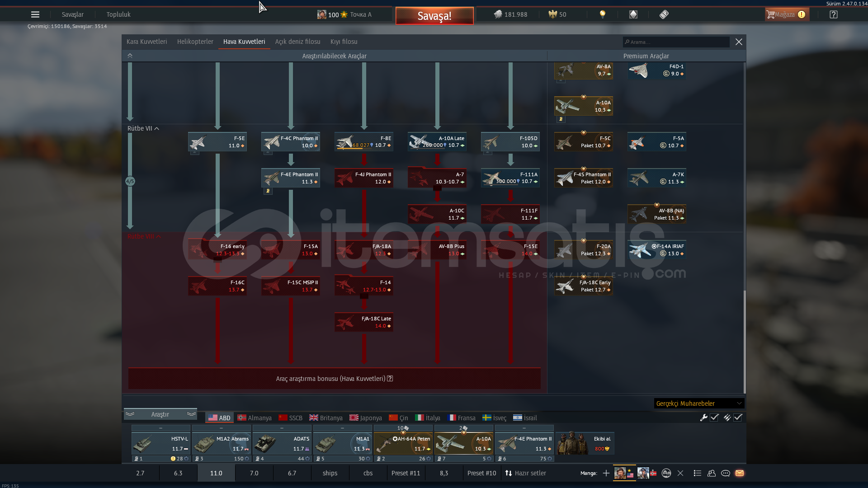Click the lightbulb icon in top bar
The height and width of the screenshot is (488, 868).
coord(602,14)
